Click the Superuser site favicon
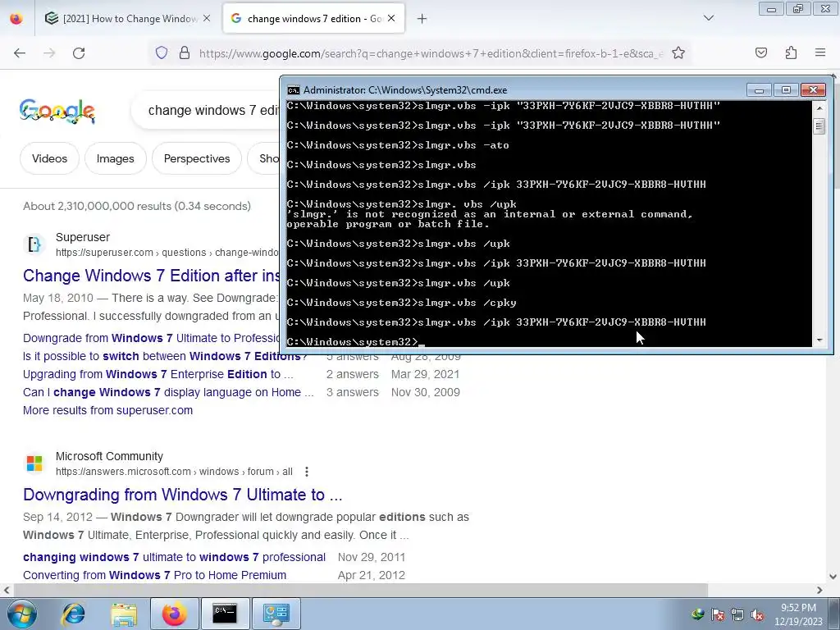Image resolution: width=840 pixels, height=630 pixels. (x=34, y=244)
